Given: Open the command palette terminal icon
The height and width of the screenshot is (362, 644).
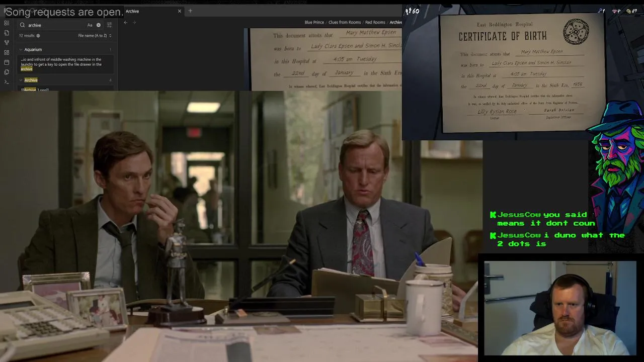Looking at the screenshot, I should (x=7, y=81).
